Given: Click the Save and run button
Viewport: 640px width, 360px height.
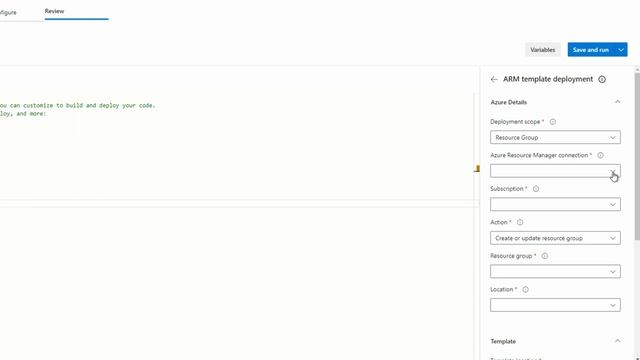Looking at the screenshot, I should 591,50.
